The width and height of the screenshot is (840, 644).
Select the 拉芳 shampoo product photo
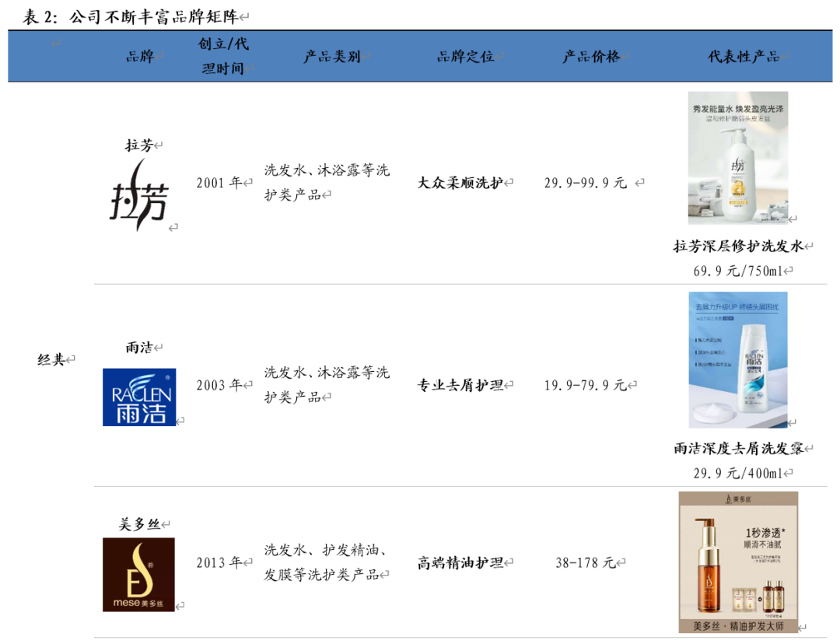coord(737,158)
